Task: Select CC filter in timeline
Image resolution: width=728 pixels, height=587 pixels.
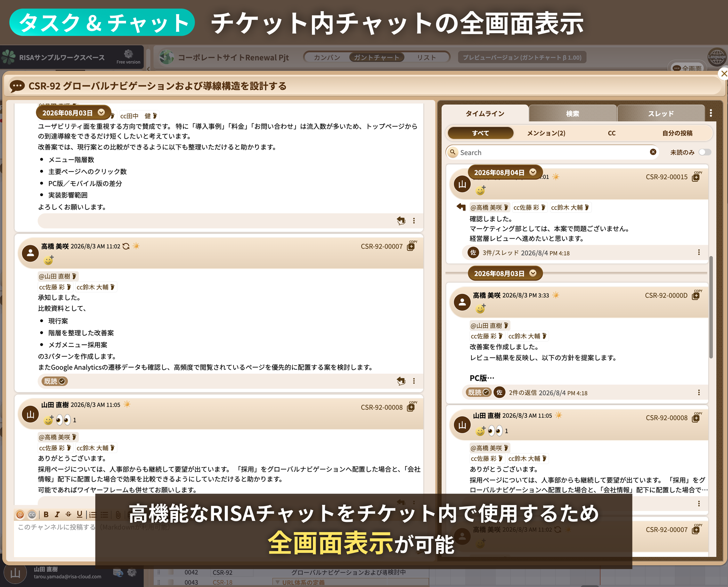Action: (x=612, y=133)
